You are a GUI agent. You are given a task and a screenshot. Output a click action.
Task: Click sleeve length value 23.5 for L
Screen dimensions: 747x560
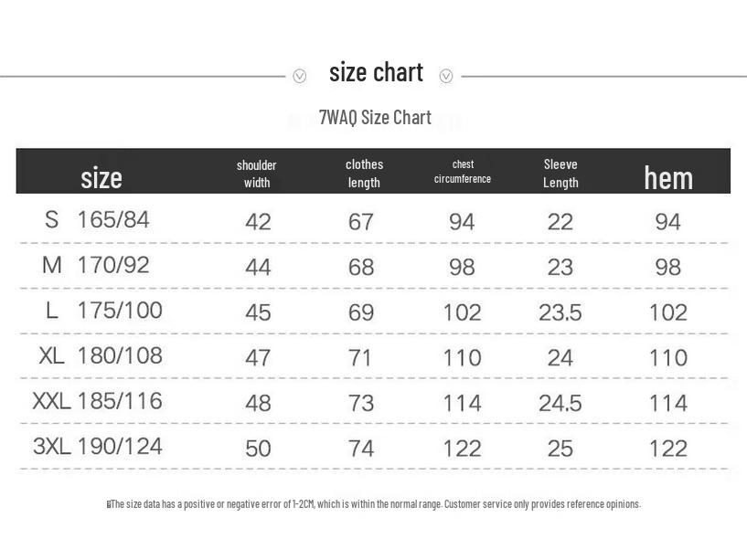(x=560, y=312)
